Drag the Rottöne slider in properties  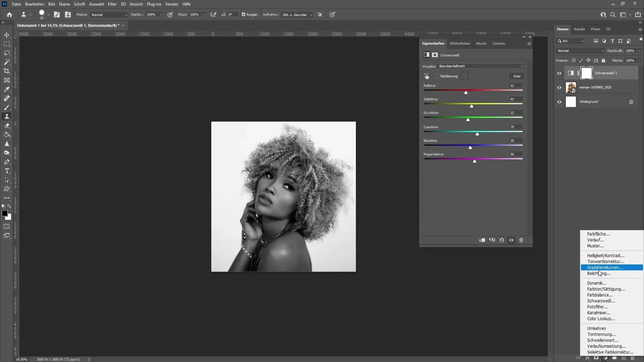pos(466,93)
